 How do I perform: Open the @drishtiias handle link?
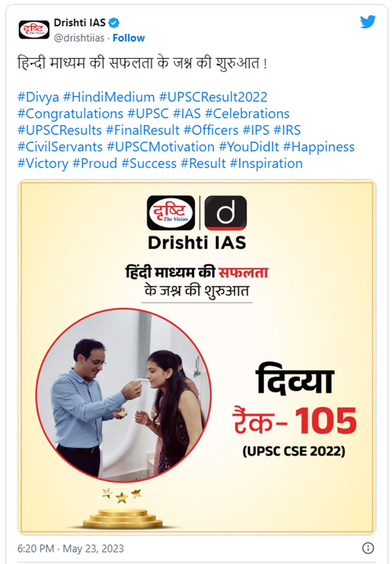click(x=79, y=38)
